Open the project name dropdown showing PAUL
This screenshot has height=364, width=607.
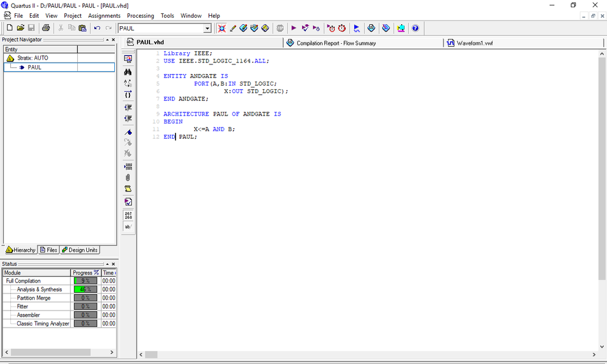(x=207, y=29)
